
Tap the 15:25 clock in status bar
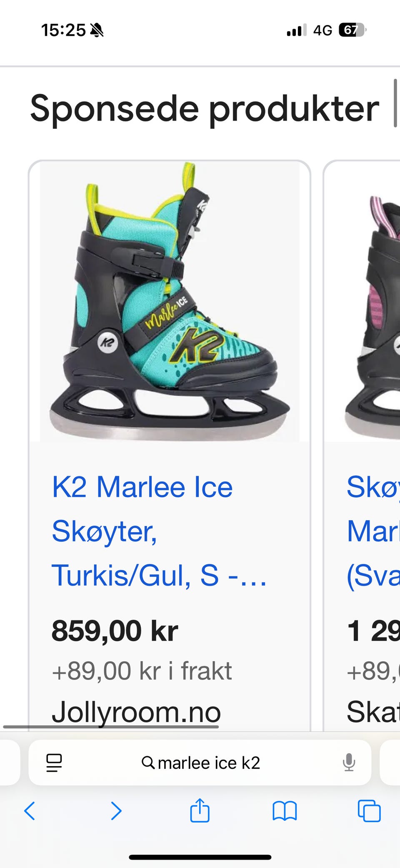click(63, 30)
